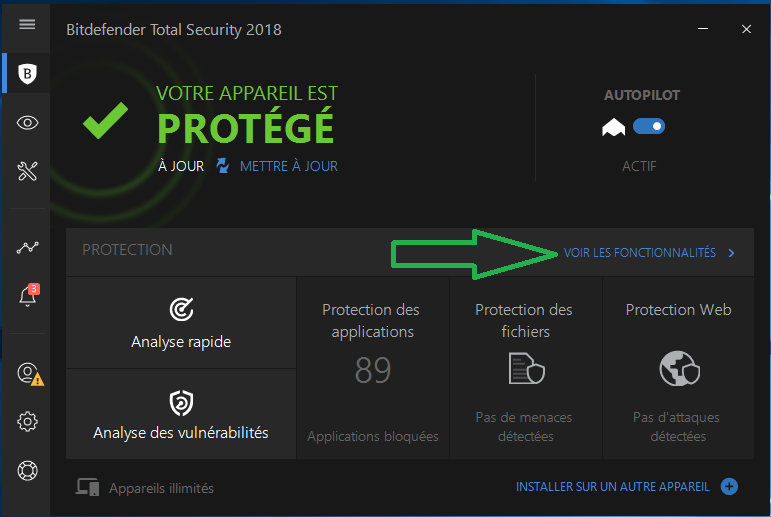Click the Bitdefender Total Security 2018 title
The height and width of the screenshot is (517, 771).
pyautogui.click(x=174, y=30)
